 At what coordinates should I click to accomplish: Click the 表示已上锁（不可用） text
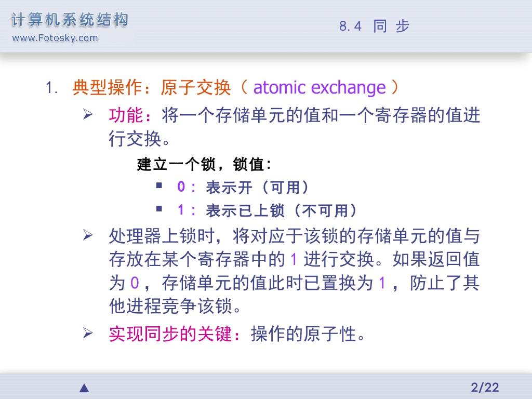click(x=282, y=210)
